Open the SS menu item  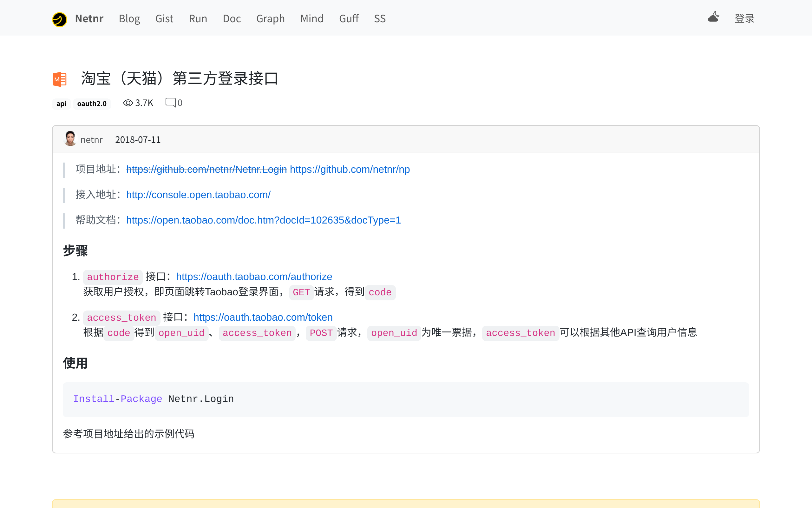pyautogui.click(x=380, y=18)
